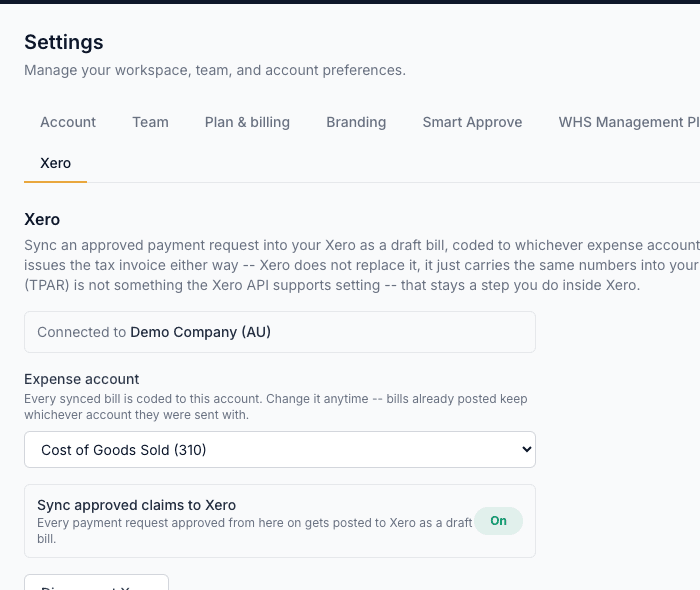
Task: Click the 'Every synced bill is coded' description
Action: (x=275, y=407)
